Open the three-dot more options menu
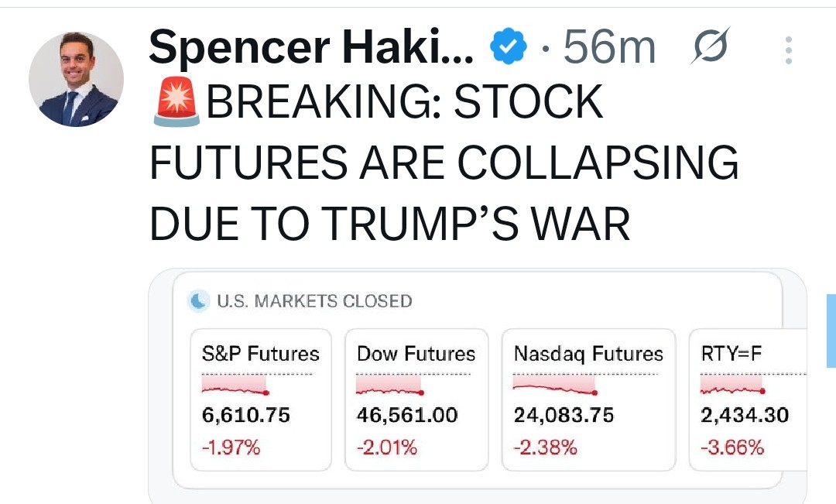The height and width of the screenshot is (504, 836). (x=788, y=50)
